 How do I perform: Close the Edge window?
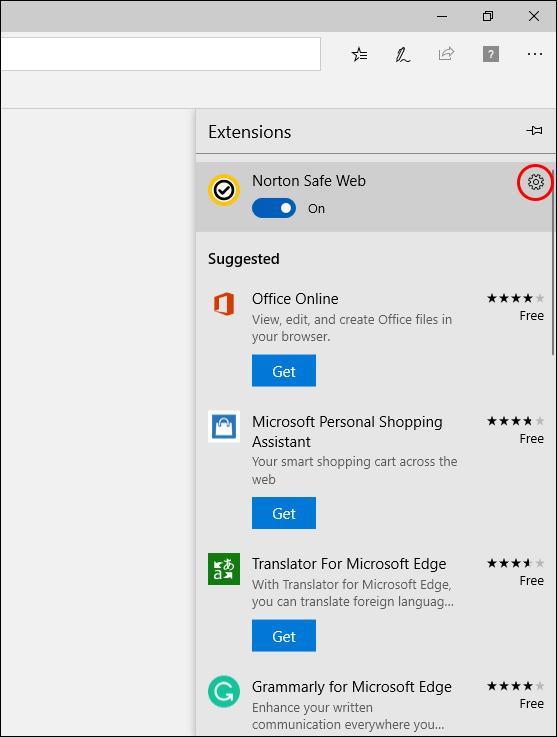click(x=534, y=16)
